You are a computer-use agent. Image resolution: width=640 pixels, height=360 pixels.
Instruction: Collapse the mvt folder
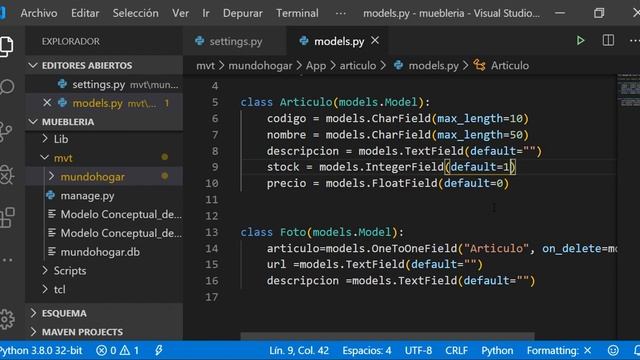tap(45, 158)
